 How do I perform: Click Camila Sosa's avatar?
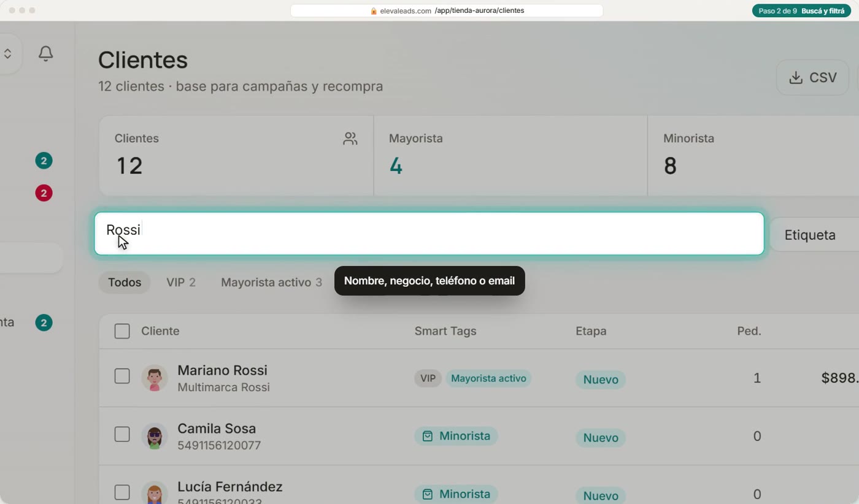[x=155, y=436]
